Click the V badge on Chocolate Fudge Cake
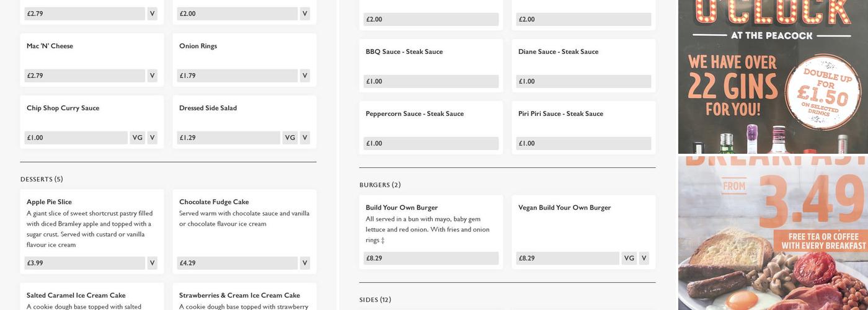The height and width of the screenshot is (310, 868). (304, 263)
